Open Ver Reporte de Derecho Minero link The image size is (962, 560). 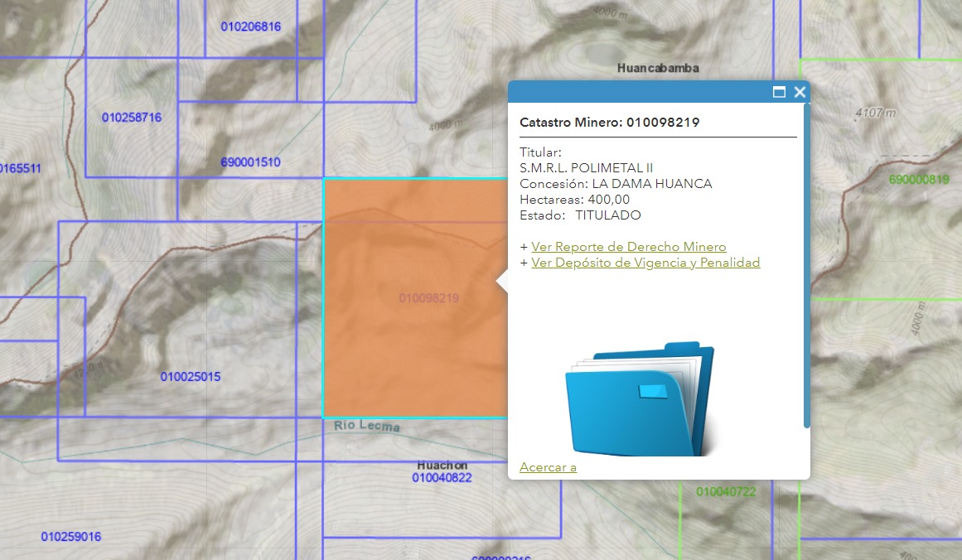pos(628,247)
